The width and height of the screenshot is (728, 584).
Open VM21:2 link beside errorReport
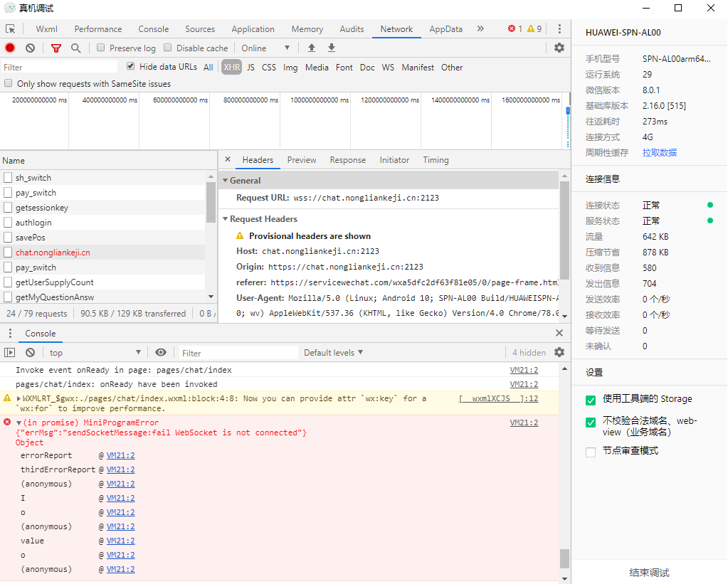tap(121, 455)
